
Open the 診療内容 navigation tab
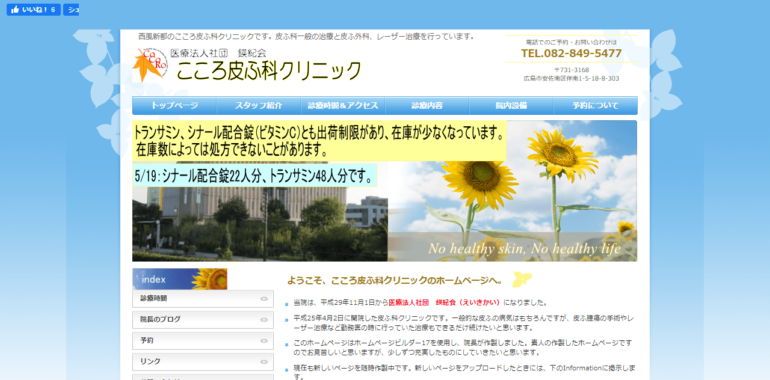(427, 106)
